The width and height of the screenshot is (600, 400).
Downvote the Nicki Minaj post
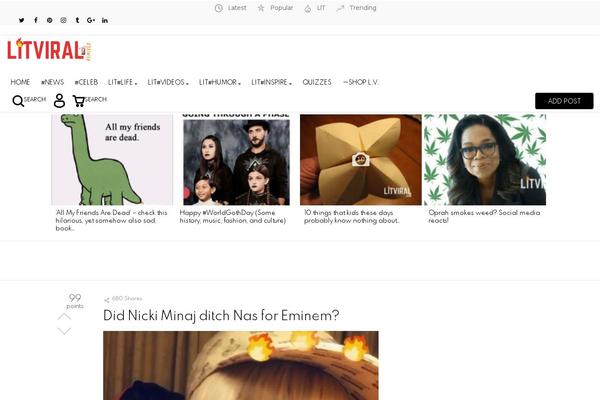point(64,331)
